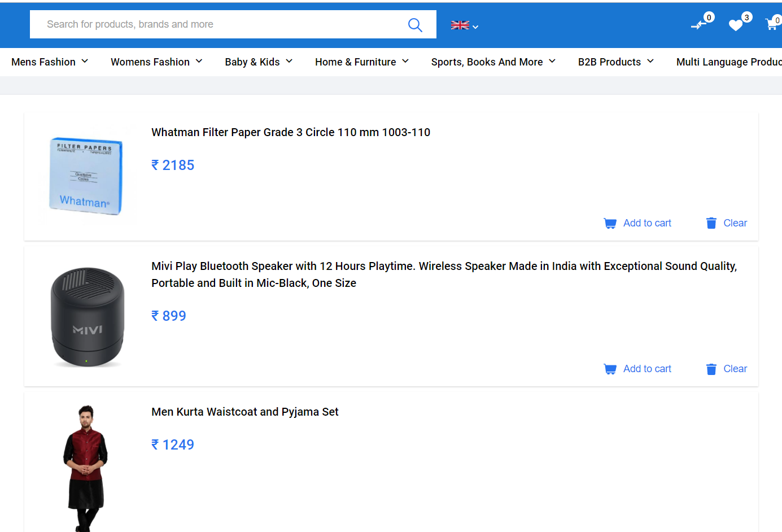Open the compare products icon
782x532 pixels.
coord(698,25)
